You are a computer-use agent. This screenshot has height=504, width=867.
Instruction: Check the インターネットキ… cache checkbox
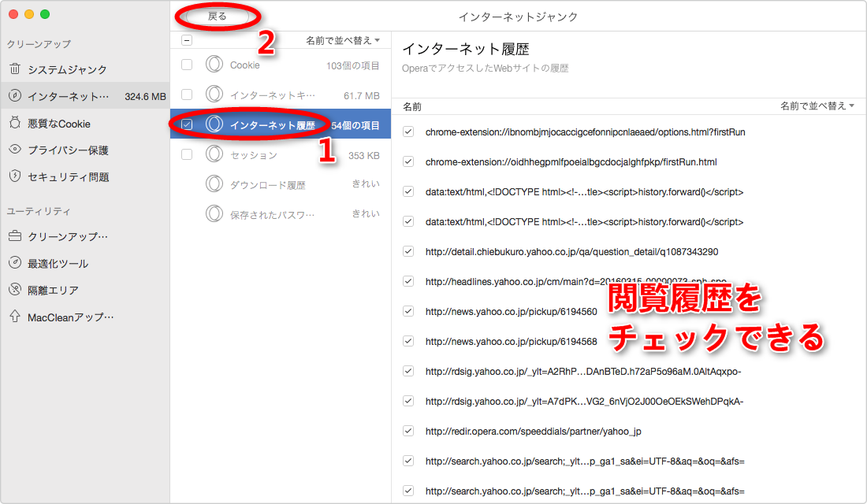[187, 94]
